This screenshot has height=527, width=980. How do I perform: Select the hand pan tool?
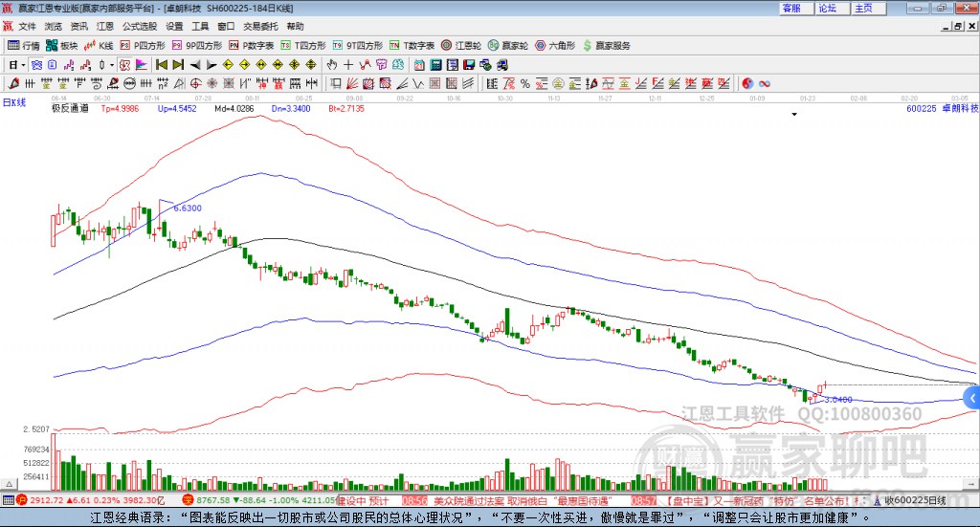[x=332, y=65]
